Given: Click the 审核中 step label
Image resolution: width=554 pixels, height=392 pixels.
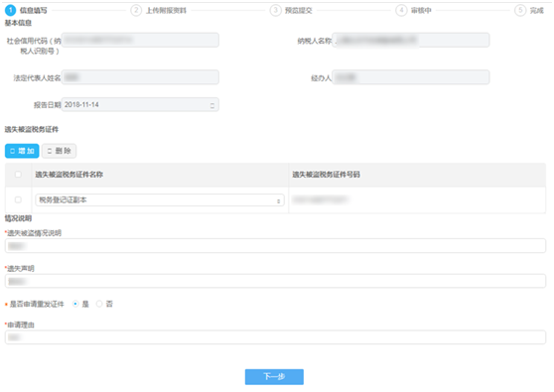Looking at the screenshot, I should [421, 11].
